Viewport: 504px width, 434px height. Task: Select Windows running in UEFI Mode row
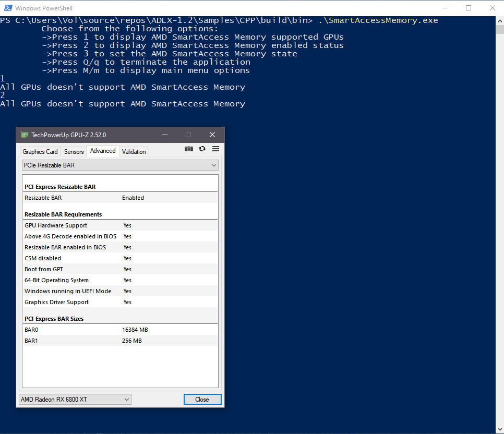(120, 291)
